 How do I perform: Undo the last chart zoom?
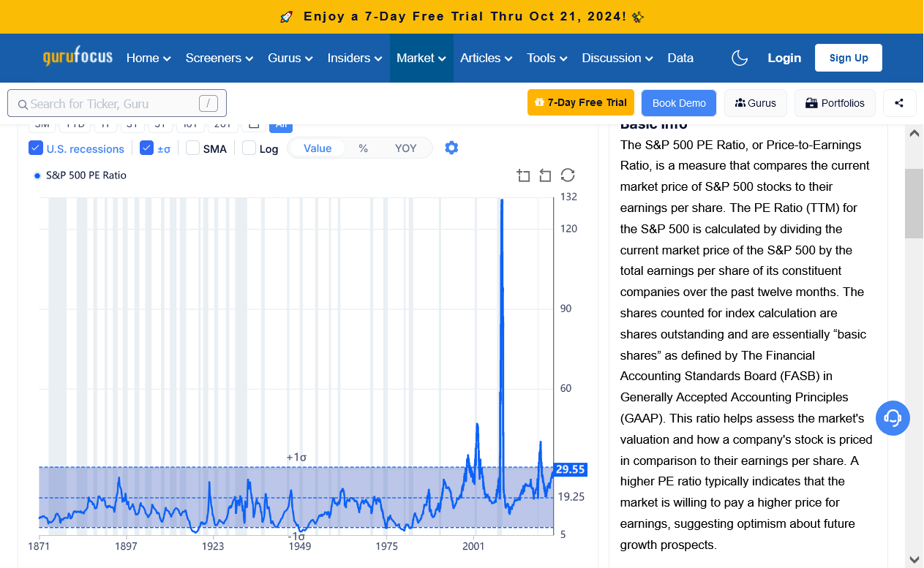coord(545,175)
